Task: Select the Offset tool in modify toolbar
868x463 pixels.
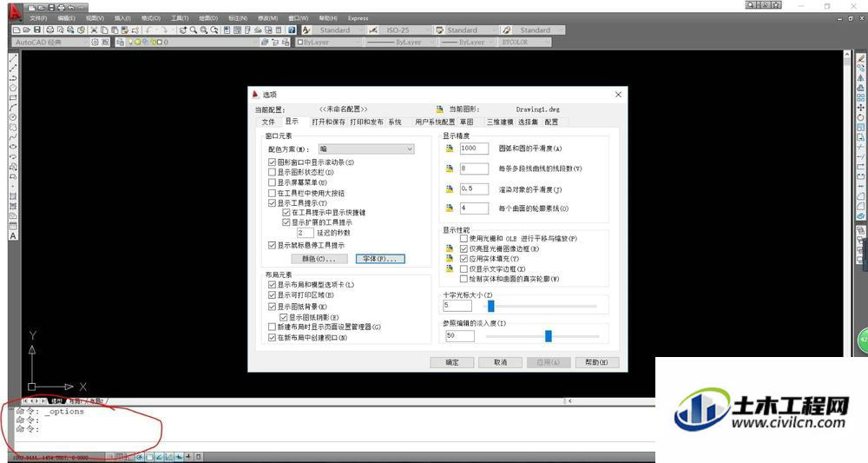Action: coord(861,87)
